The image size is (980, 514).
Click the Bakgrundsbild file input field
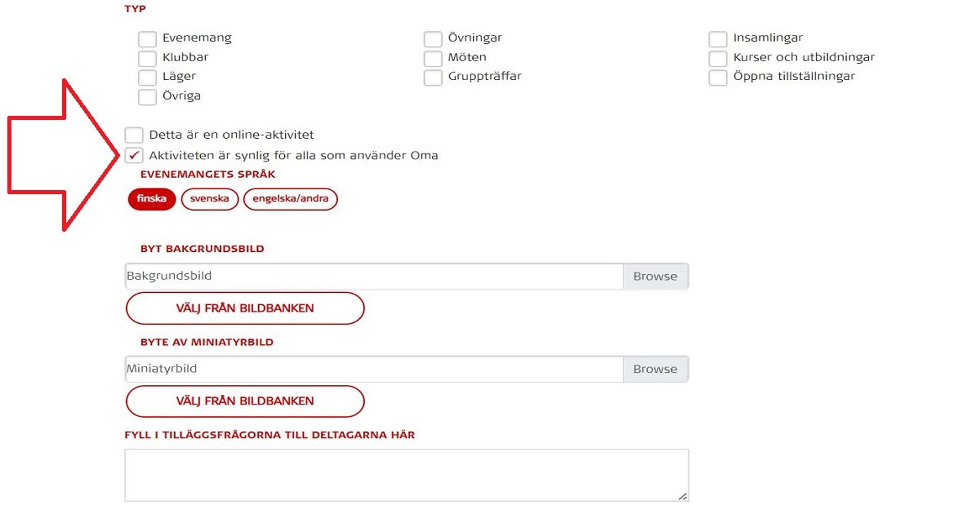click(x=374, y=276)
